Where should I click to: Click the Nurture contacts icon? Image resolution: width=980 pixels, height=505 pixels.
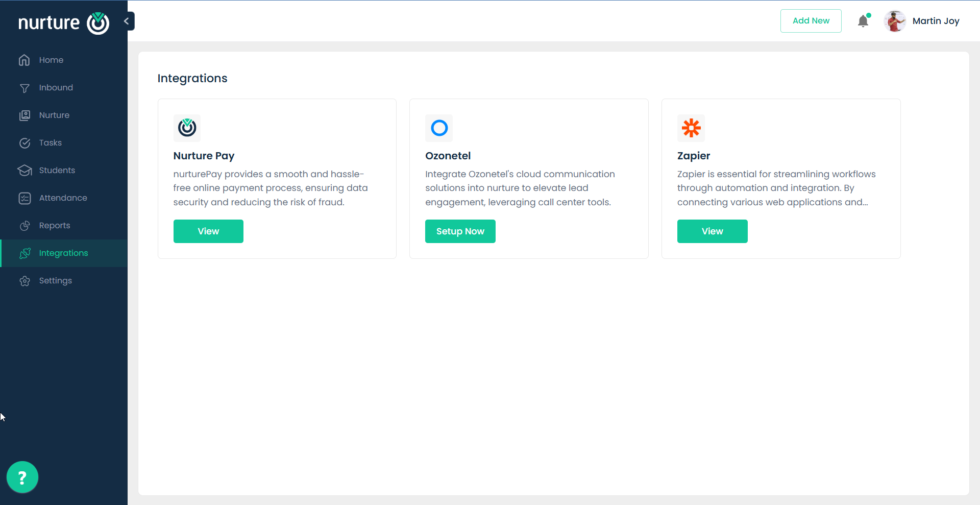tap(24, 115)
